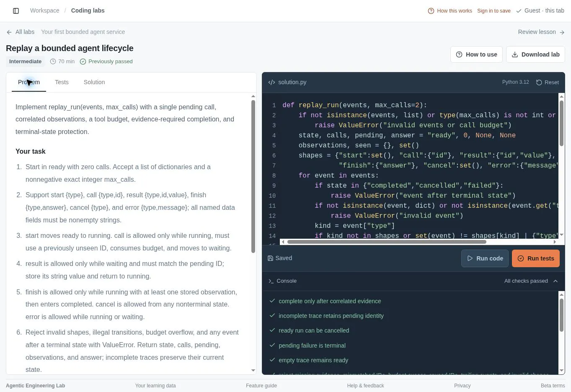This screenshot has height=392, width=571.
Task: Switch to the Tests tab
Action: [x=62, y=82]
